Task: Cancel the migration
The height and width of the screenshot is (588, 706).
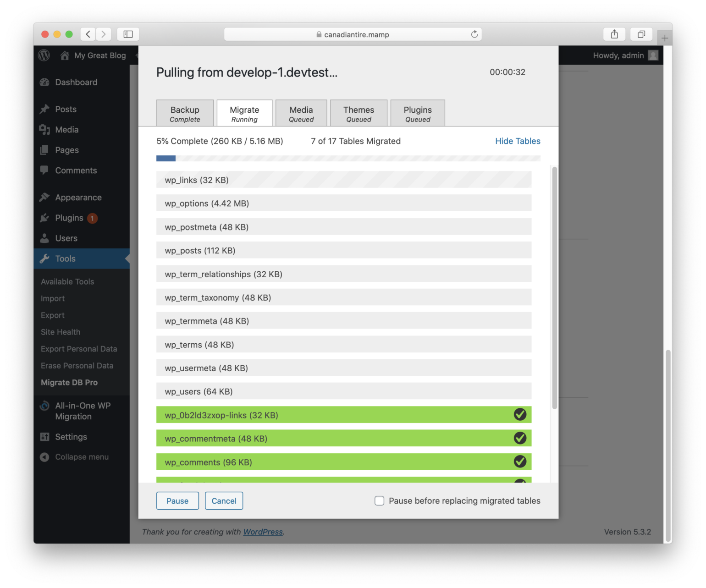Action: pos(224,501)
